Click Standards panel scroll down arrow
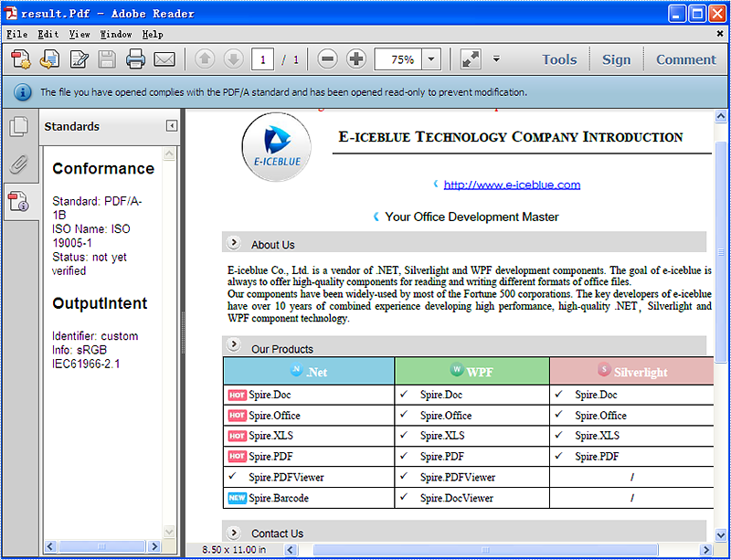This screenshot has width=731, height=560. click(x=169, y=531)
